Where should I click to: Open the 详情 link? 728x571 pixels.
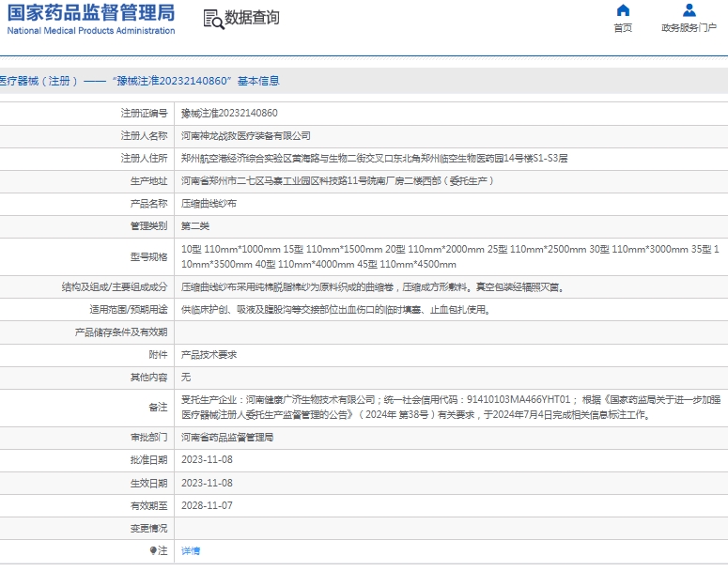point(191,550)
